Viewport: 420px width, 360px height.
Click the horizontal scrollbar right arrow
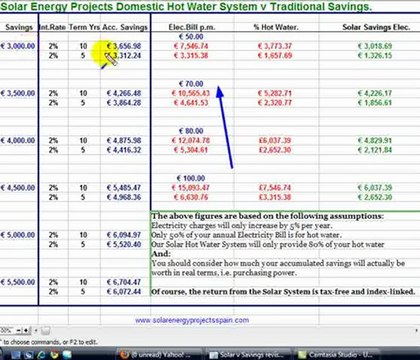416,331
